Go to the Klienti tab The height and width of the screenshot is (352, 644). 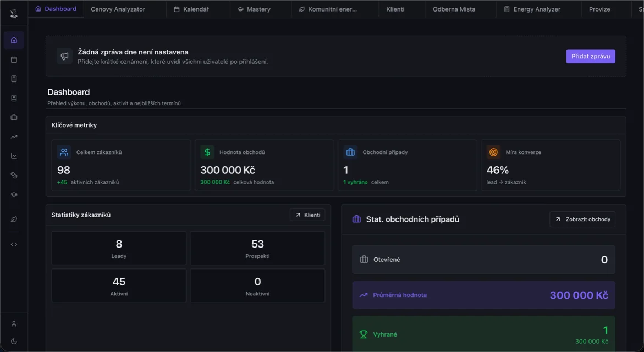coord(395,9)
